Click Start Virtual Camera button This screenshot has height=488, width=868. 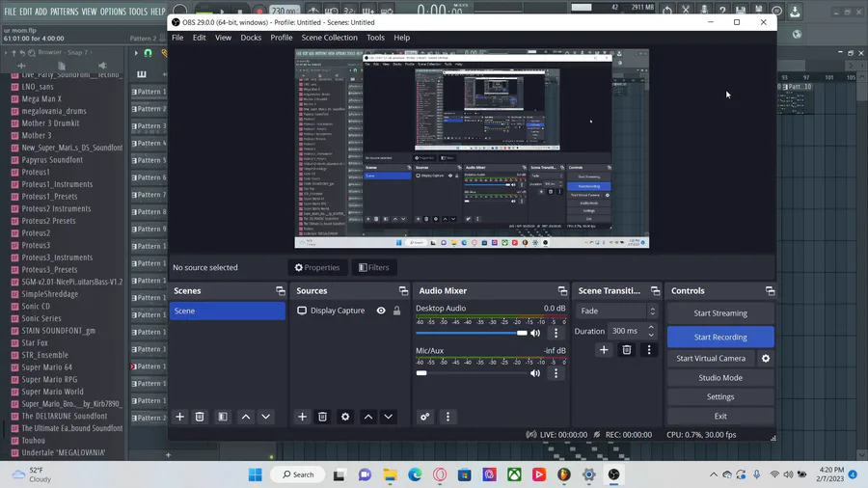click(711, 359)
